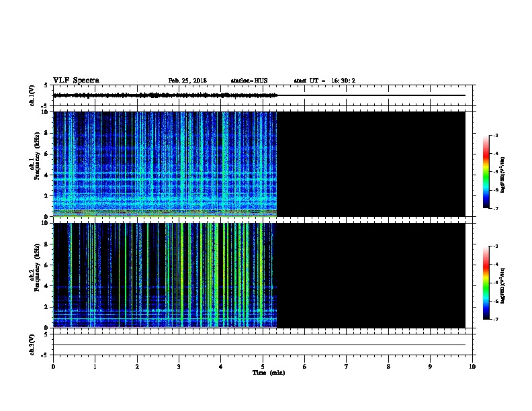Click time axis tick label '0'
This screenshot has width=532, height=411.
53,367
